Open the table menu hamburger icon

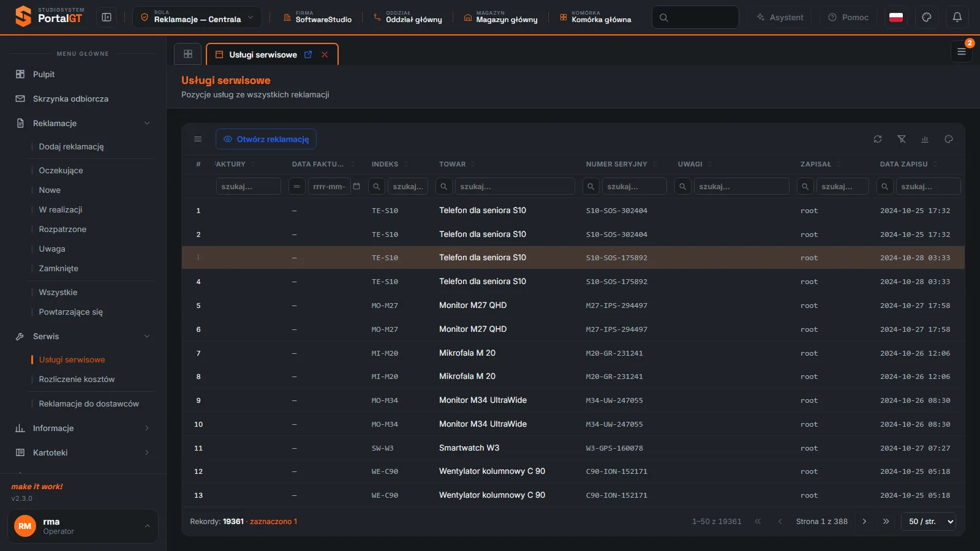point(198,139)
